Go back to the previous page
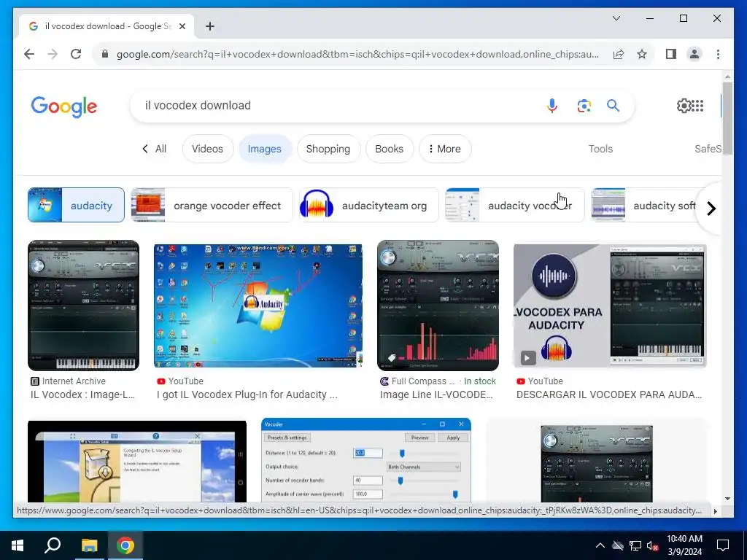 coord(29,54)
